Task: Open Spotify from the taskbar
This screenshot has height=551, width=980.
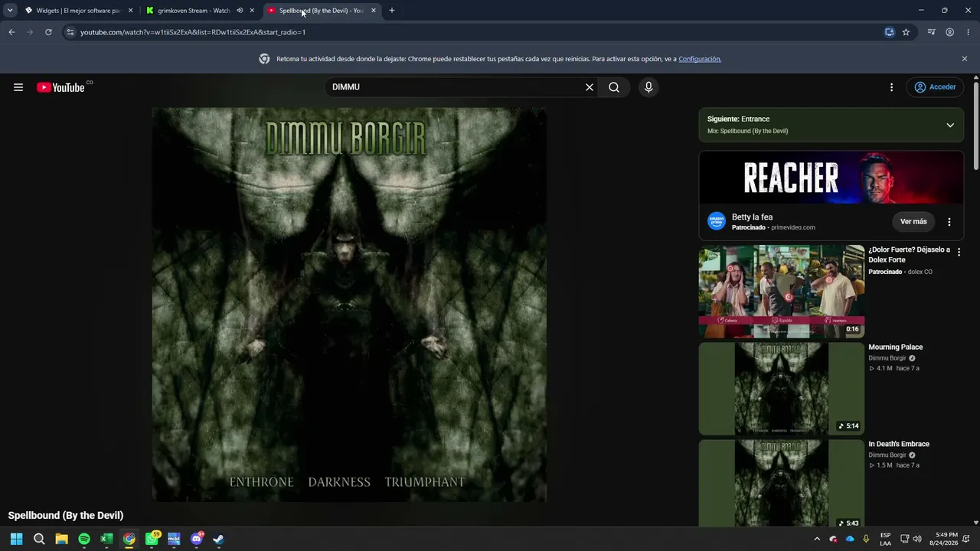Action: 84,539
